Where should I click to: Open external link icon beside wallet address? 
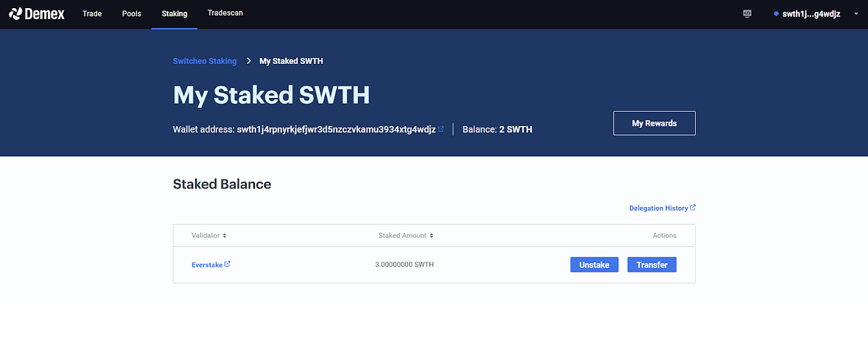(x=441, y=129)
